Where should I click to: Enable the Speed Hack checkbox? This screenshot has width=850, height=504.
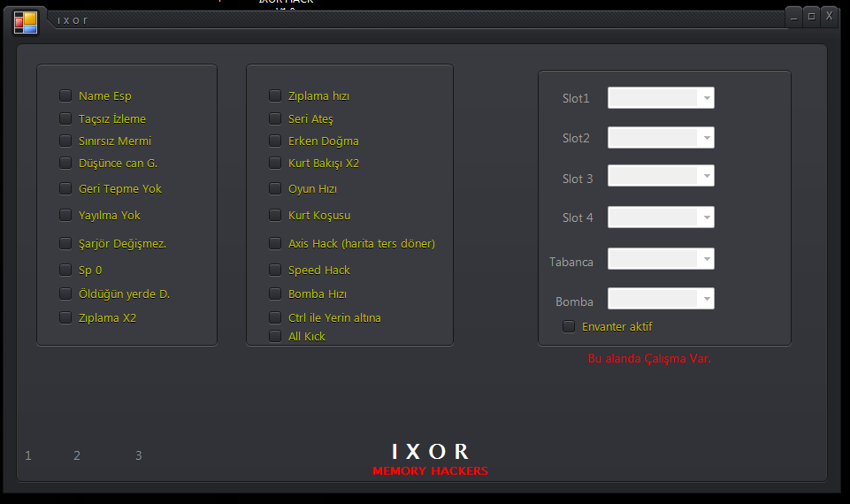click(x=275, y=270)
